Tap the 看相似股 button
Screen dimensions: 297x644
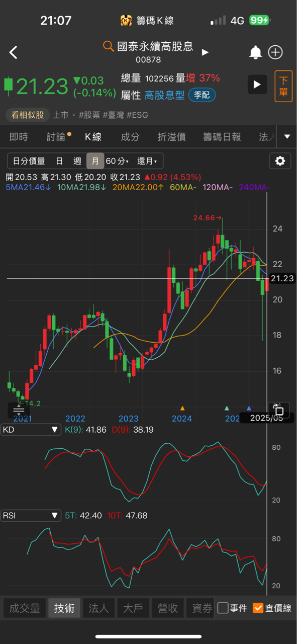pyautogui.click(x=28, y=115)
